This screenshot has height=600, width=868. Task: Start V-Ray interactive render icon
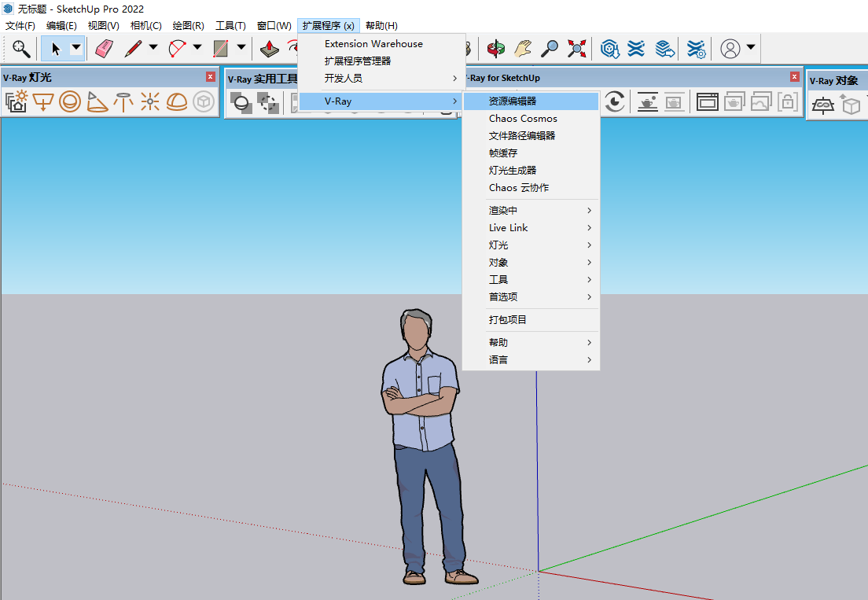tap(615, 101)
